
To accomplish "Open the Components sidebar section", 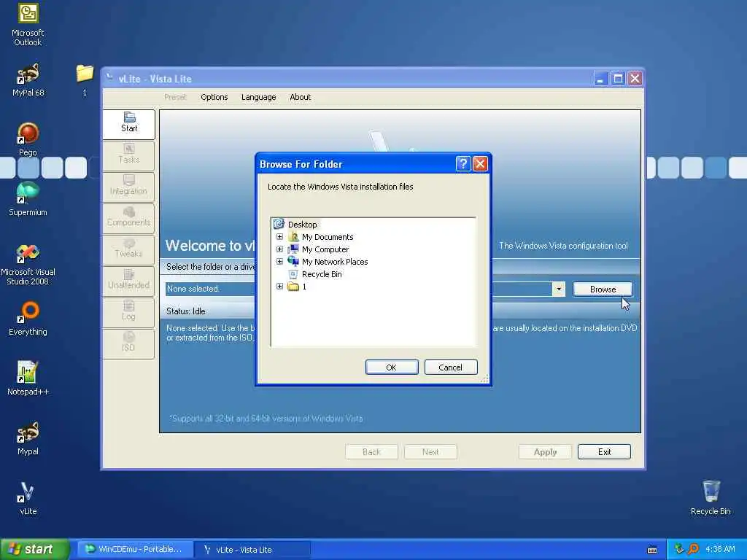I will click(128, 217).
